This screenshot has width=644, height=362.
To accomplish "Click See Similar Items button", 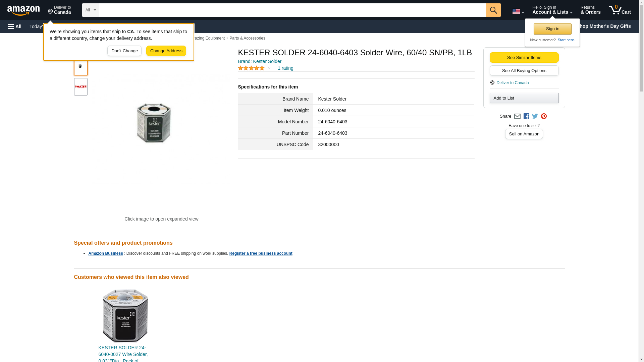I will click(x=524, y=57).
